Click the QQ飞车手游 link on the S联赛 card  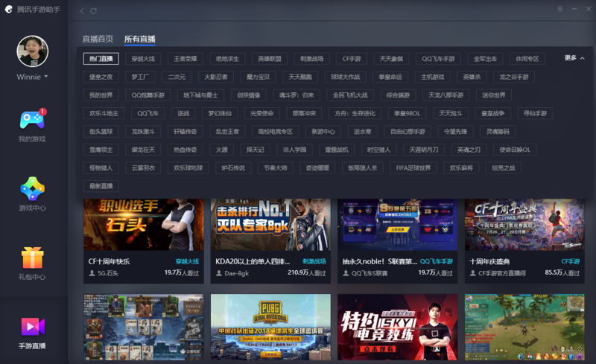point(437,261)
